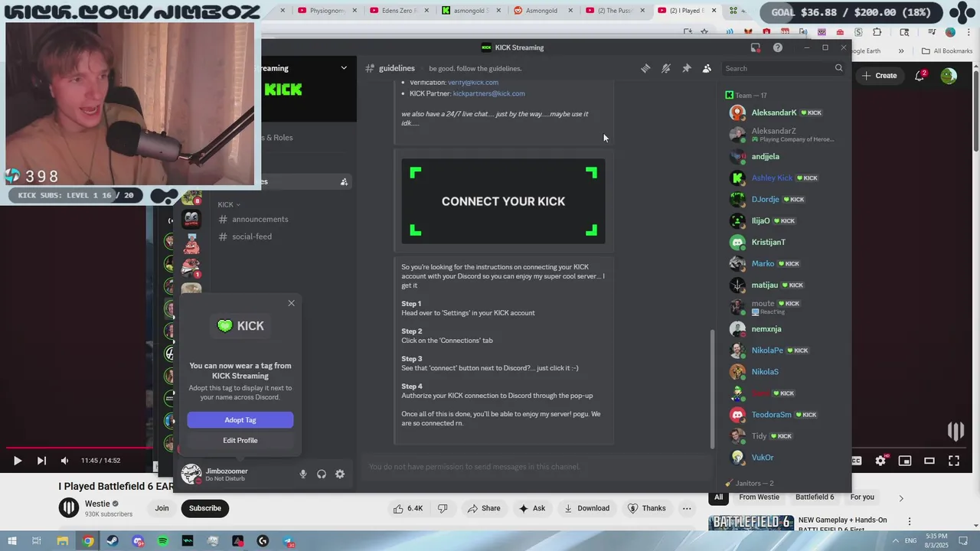Toggle YouTube closed captions
980x551 pixels.
pyautogui.click(x=857, y=461)
